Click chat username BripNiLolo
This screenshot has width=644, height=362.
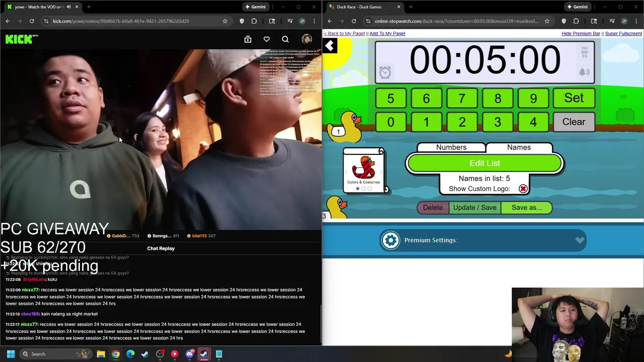pos(34,280)
